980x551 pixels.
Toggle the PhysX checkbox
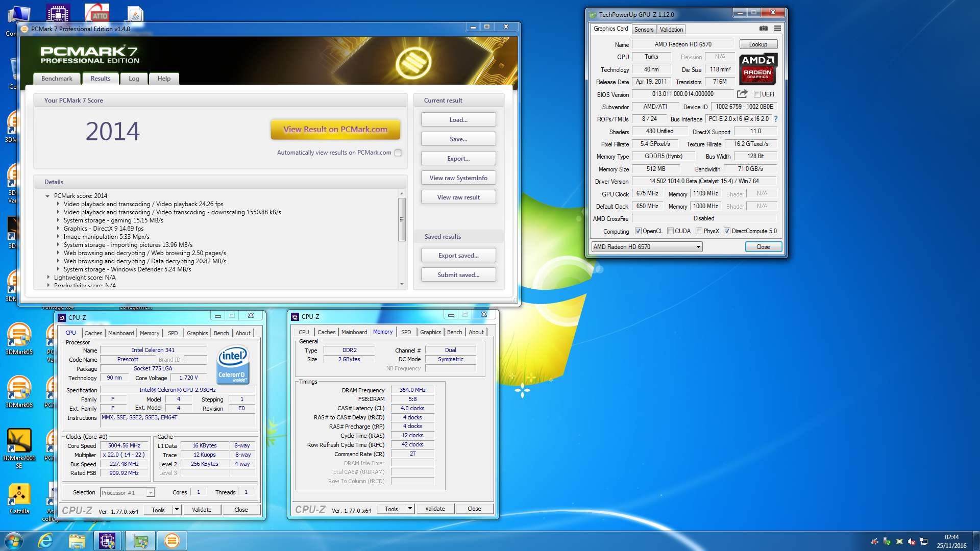(x=699, y=231)
